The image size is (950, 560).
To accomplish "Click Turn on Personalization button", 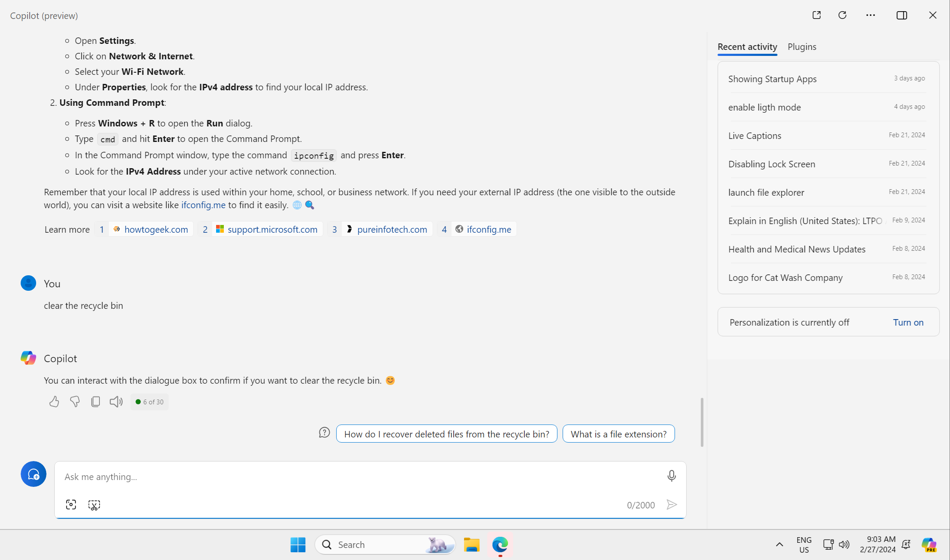I will (908, 322).
